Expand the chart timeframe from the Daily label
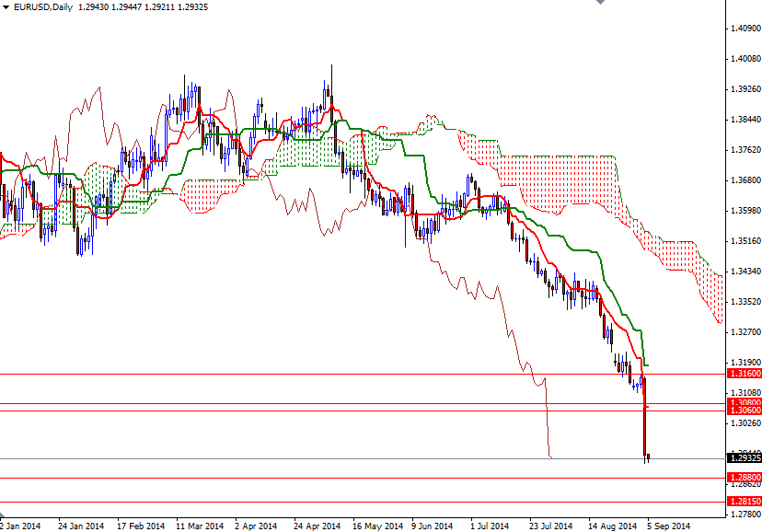 pos(64,8)
